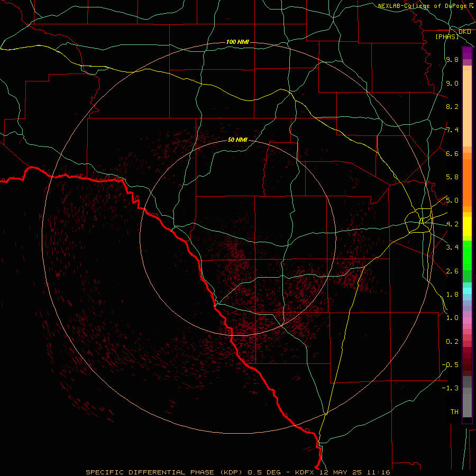This screenshot has width=476, height=476.
Task: Click the 2.6 value on the color scale
Action: click(x=452, y=271)
